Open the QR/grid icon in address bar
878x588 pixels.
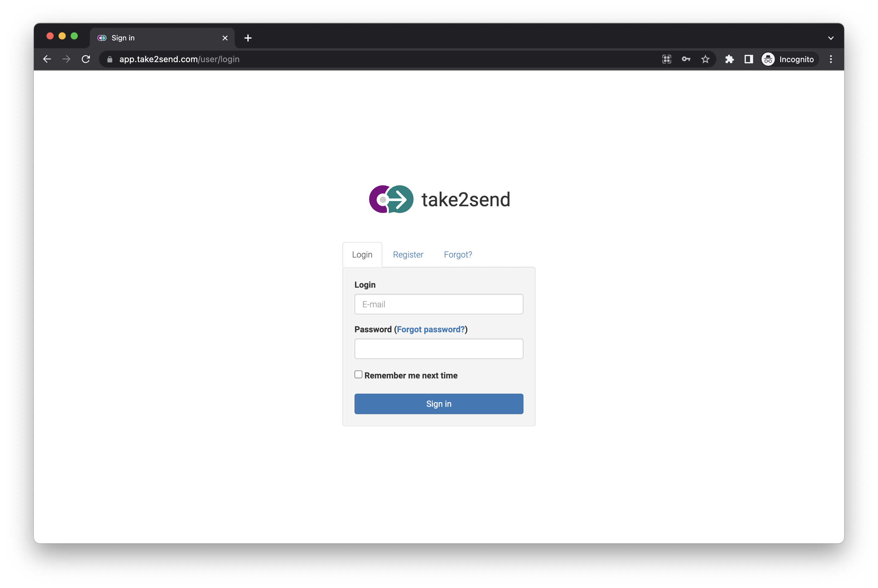coord(667,59)
